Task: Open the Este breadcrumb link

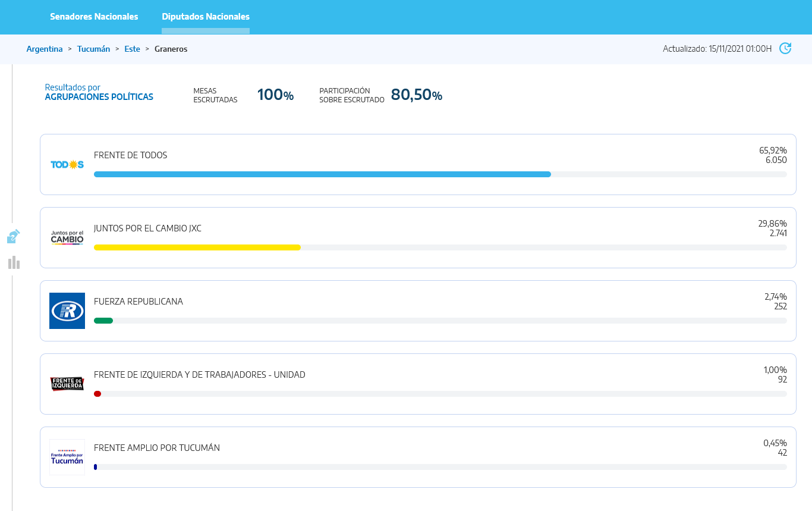Action: (x=132, y=49)
